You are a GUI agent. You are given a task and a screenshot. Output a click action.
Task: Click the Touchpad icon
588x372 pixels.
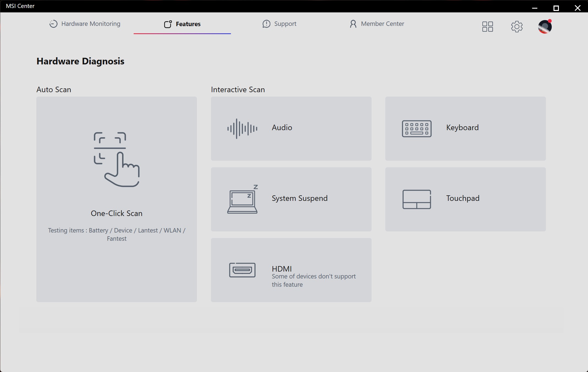(417, 199)
